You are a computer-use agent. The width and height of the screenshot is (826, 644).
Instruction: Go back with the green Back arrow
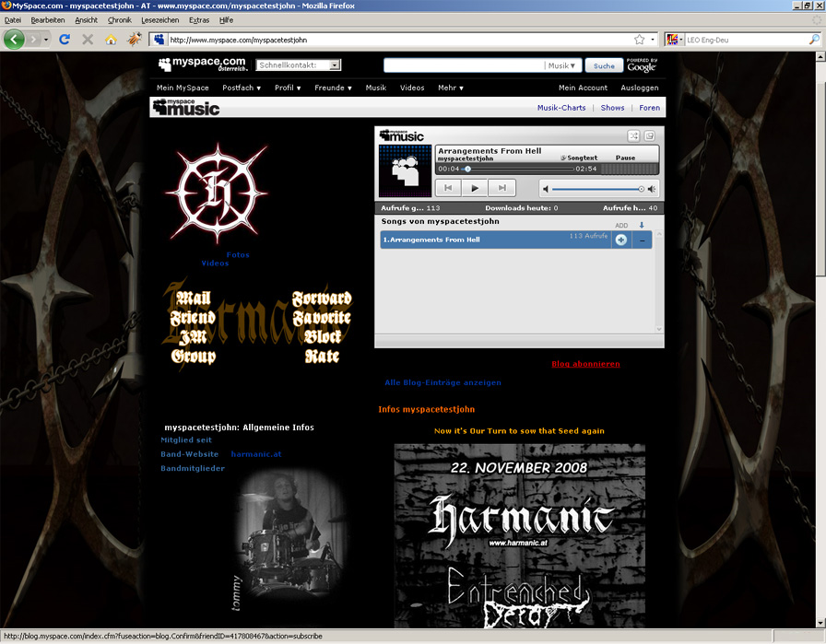pyautogui.click(x=14, y=40)
